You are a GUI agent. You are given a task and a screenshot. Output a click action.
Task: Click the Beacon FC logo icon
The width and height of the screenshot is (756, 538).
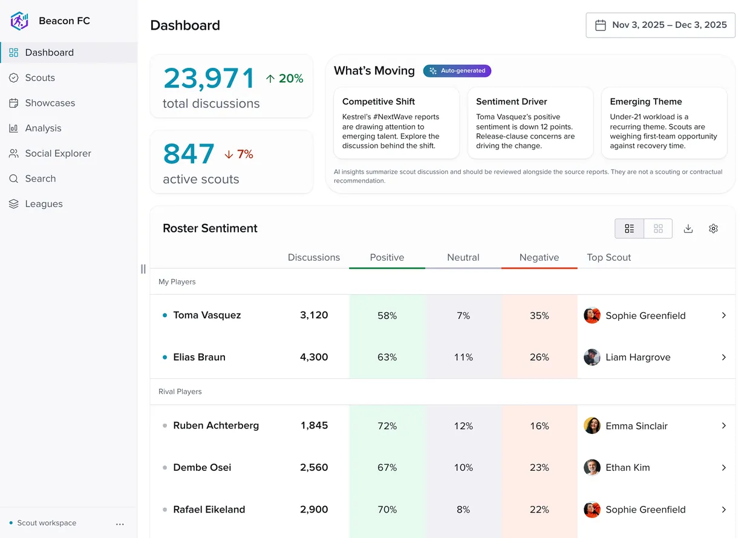(x=19, y=21)
